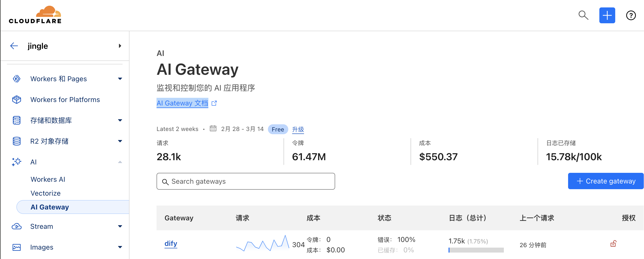Click the R2 object storage icon
This screenshot has width=644, height=259.
click(17, 141)
